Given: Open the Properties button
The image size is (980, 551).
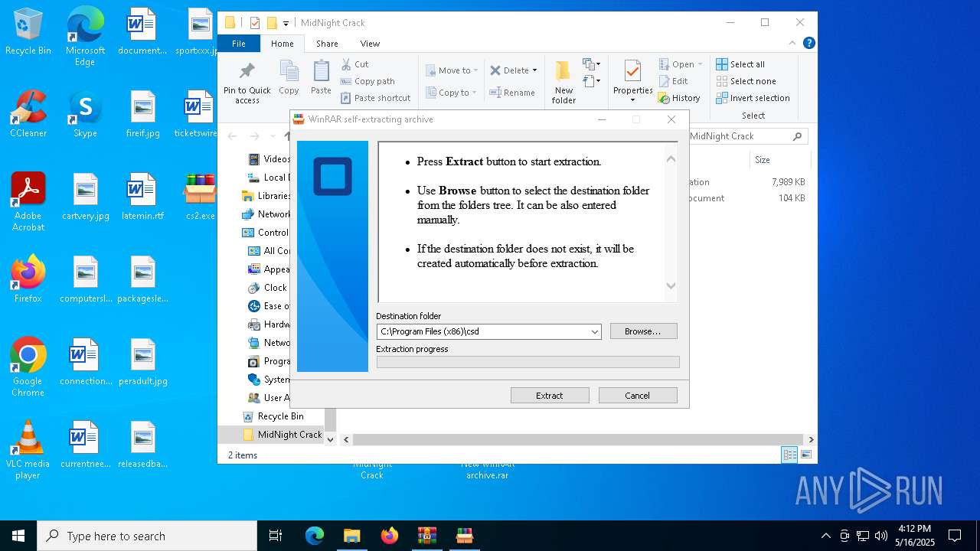Looking at the screenshot, I should 632,80.
